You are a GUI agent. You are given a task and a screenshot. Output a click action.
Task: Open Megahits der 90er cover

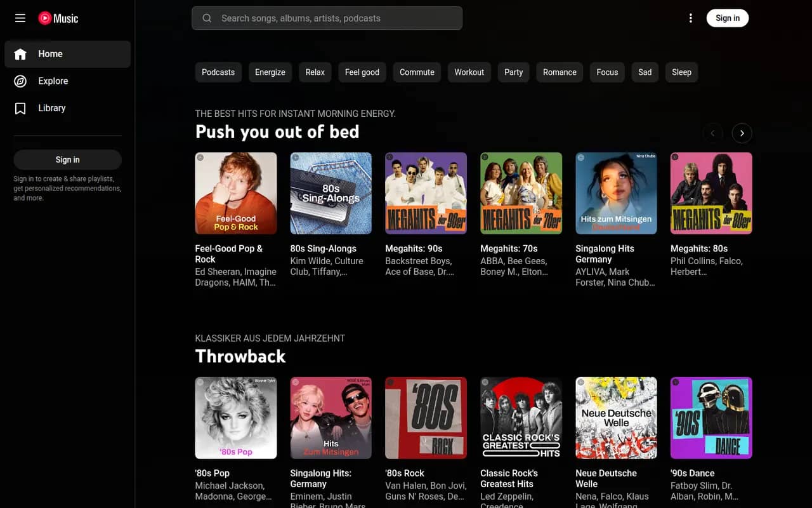point(426,193)
